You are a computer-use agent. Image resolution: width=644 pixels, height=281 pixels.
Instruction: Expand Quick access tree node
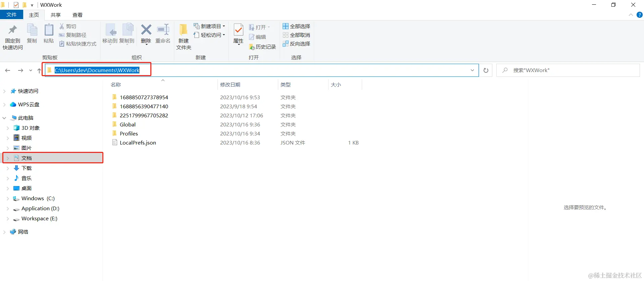4,91
